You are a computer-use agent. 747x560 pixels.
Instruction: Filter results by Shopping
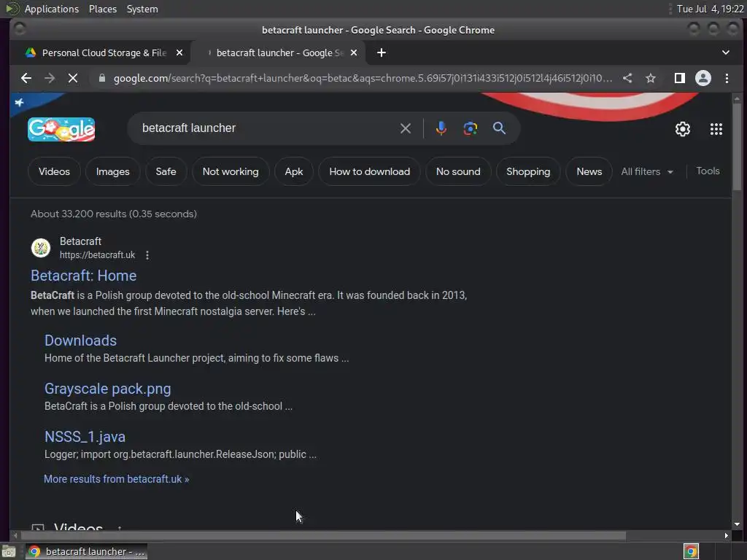(528, 171)
